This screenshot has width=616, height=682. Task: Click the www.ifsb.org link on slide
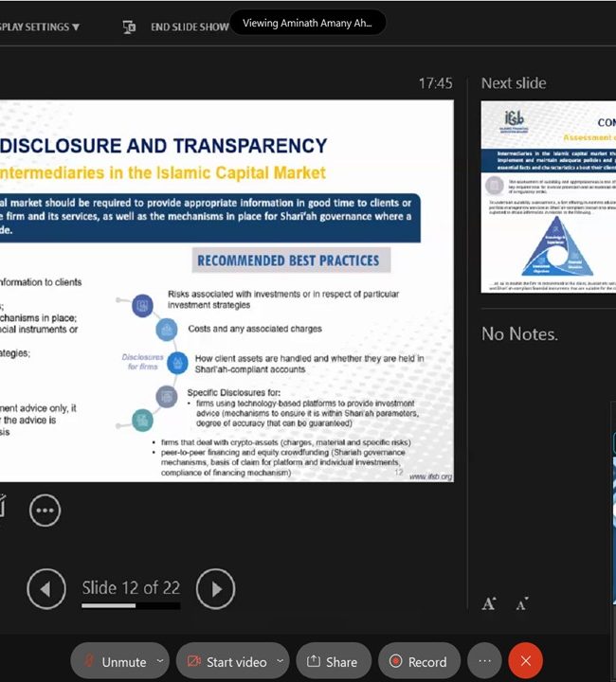coord(430,476)
